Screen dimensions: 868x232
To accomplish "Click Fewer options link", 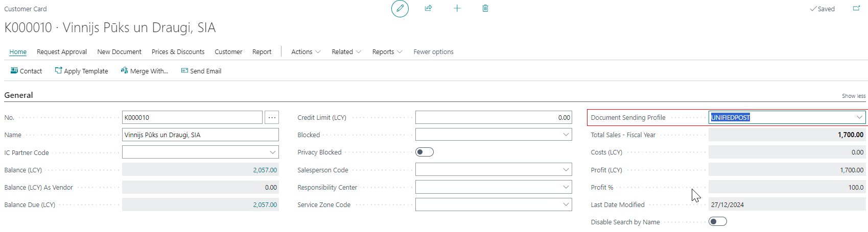I will tap(433, 51).
